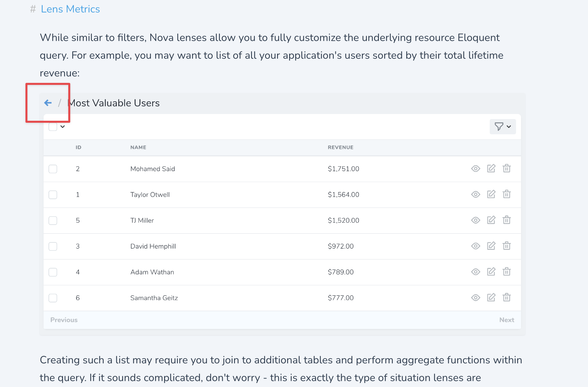Open the filter funnel dropdown

point(502,127)
